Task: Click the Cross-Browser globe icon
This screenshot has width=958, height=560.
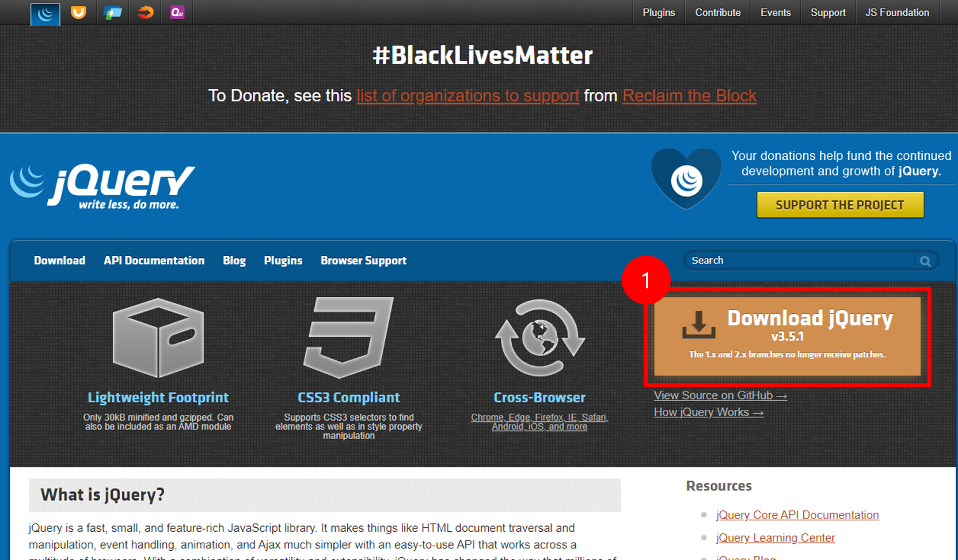Action: point(539,338)
